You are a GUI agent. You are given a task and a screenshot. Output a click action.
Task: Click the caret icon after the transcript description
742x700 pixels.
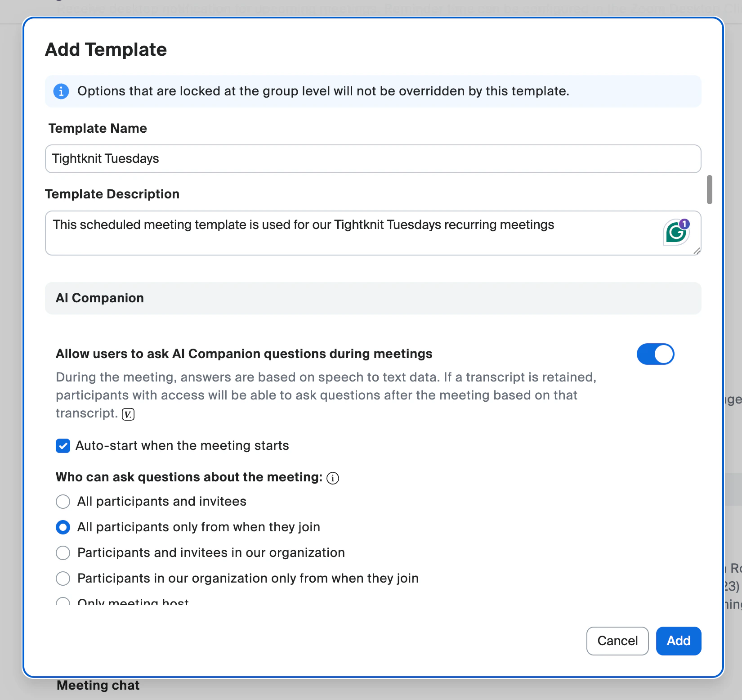(128, 414)
